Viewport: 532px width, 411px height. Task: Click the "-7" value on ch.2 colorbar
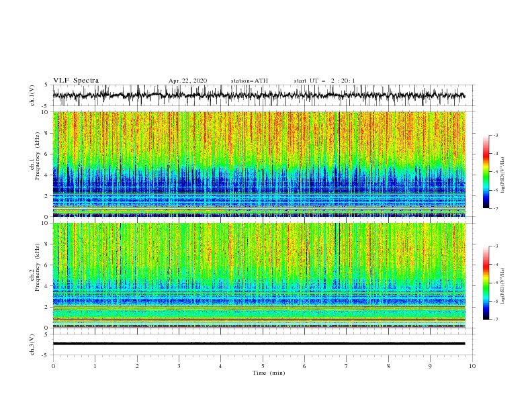(495, 319)
